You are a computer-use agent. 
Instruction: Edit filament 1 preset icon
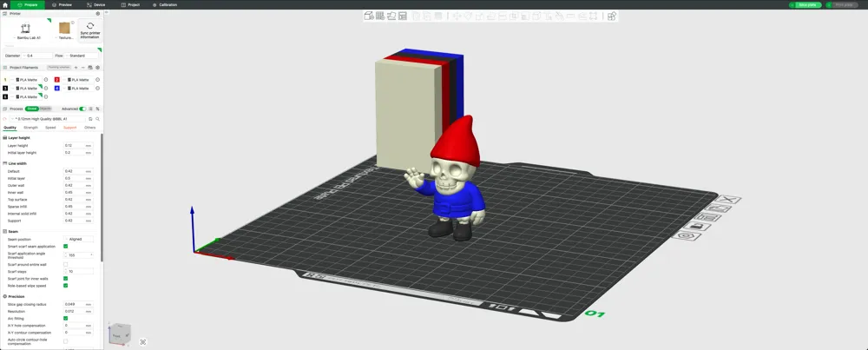[45, 80]
